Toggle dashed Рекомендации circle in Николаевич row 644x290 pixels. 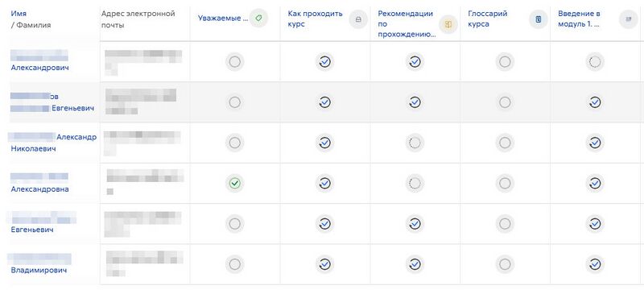pyautogui.click(x=415, y=143)
